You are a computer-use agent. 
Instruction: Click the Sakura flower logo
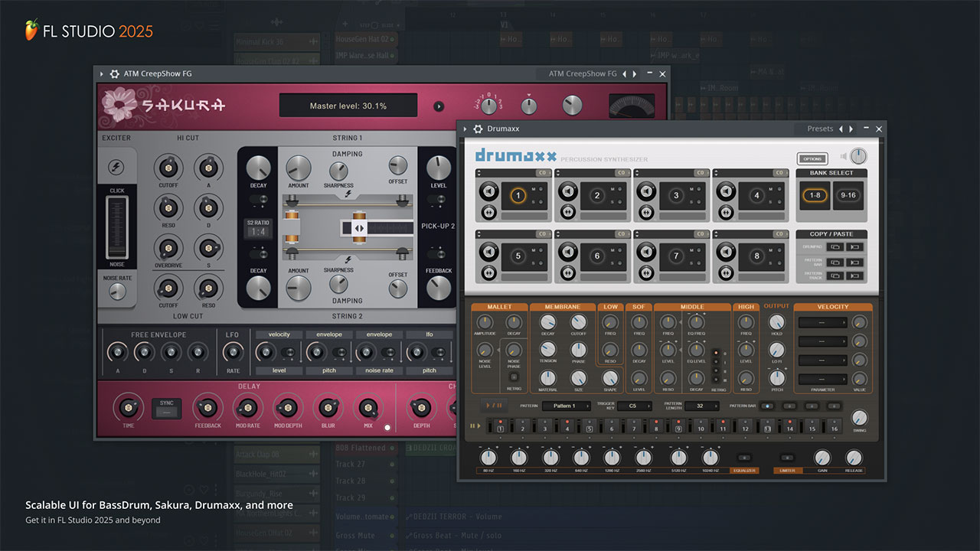(x=119, y=106)
